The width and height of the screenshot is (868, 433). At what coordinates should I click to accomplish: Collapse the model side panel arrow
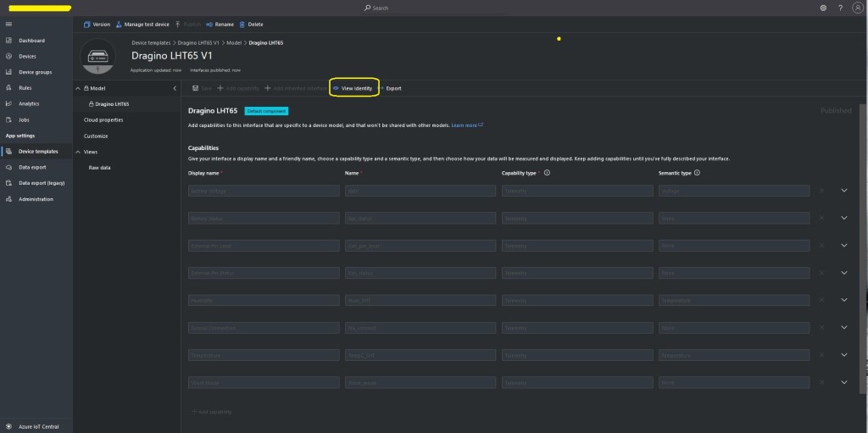click(x=175, y=88)
